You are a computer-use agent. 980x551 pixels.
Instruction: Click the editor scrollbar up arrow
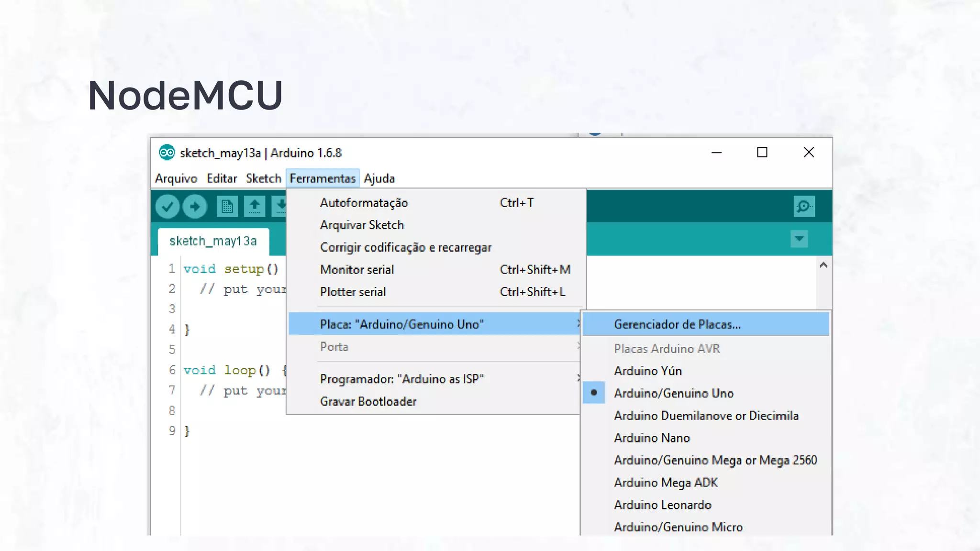click(824, 265)
